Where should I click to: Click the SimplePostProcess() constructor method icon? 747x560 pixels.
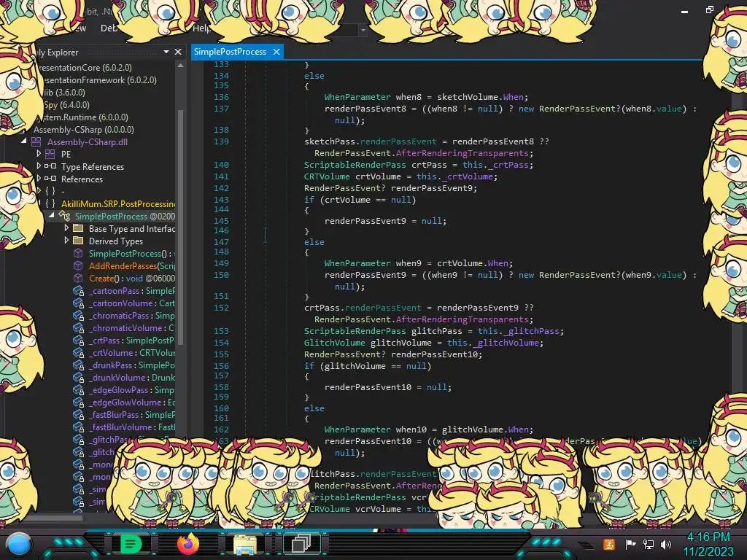click(x=78, y=253)
